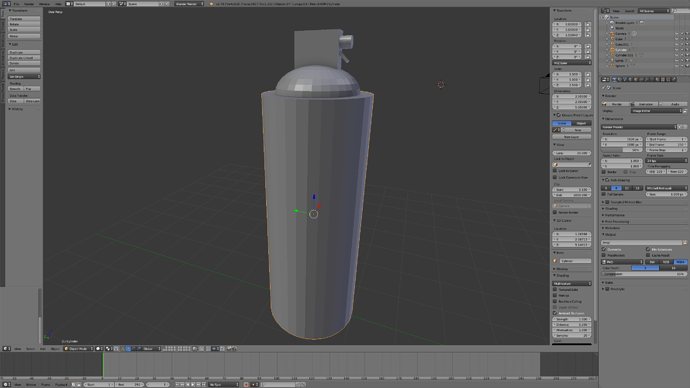The height and width of the screenshot is (388, 690).
Task: Jump to the timeline start frame
Action: (177, 384)
